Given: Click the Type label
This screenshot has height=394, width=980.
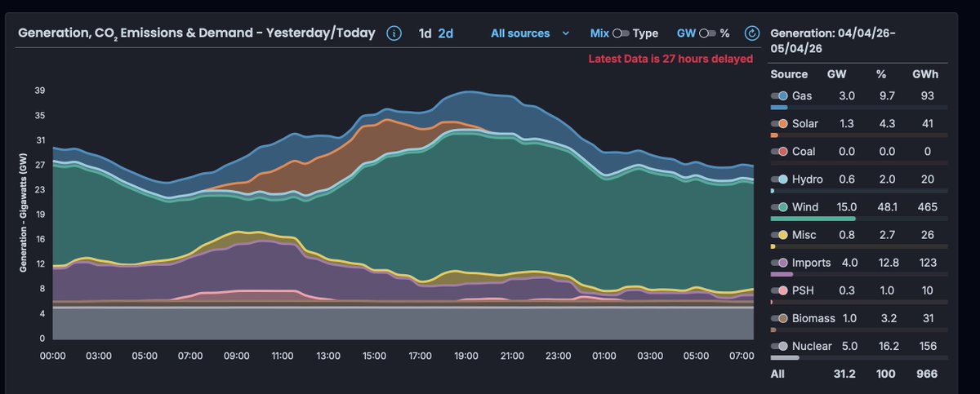Looking at the screenshot, I should pyautogui.click(x=645, y=33).
